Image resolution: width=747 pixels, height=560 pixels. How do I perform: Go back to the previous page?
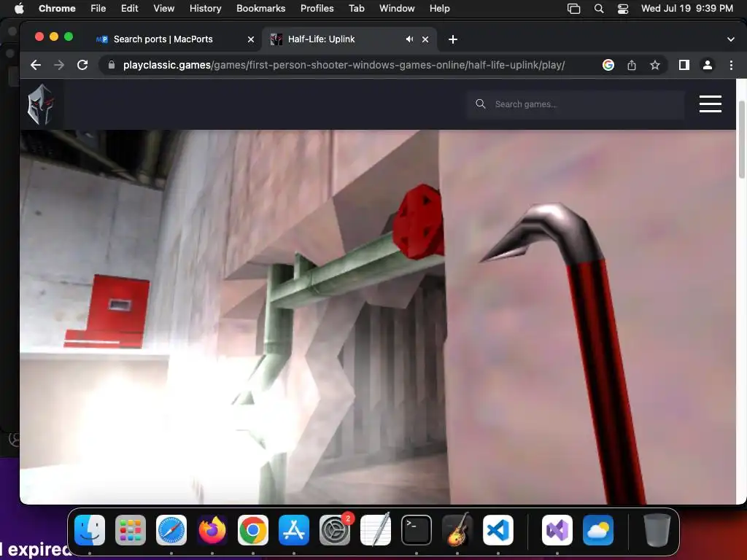pos(36,65)
